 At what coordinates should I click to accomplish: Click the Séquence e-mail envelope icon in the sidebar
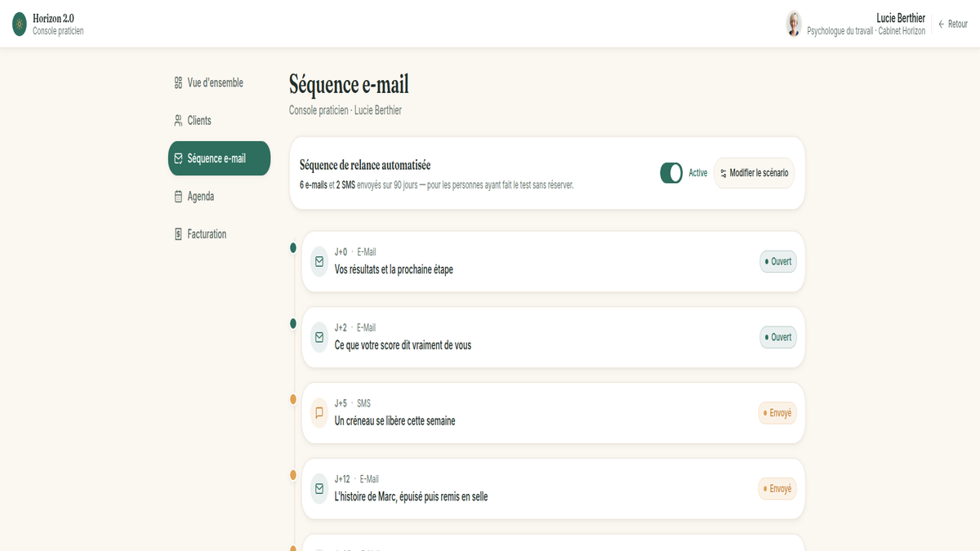click(x=178, y=158)
